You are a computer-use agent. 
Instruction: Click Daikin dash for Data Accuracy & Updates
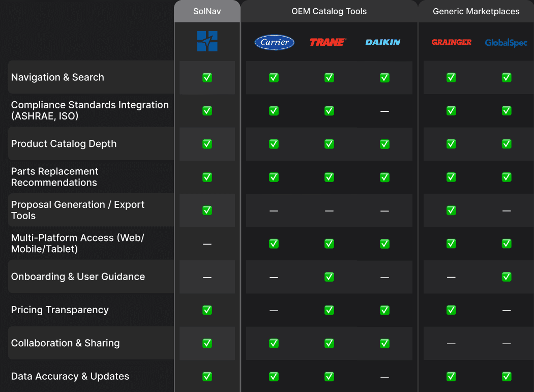pos(384,377)
